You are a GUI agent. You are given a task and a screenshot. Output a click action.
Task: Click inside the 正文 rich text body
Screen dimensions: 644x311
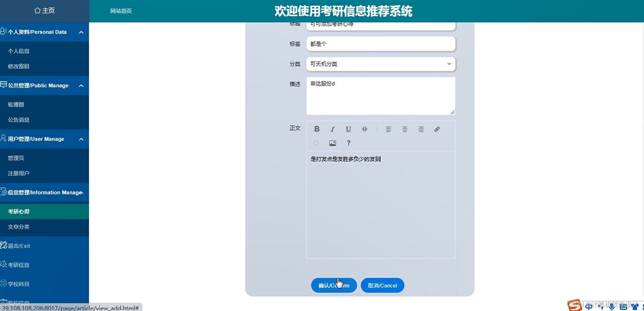click(381, 205)
